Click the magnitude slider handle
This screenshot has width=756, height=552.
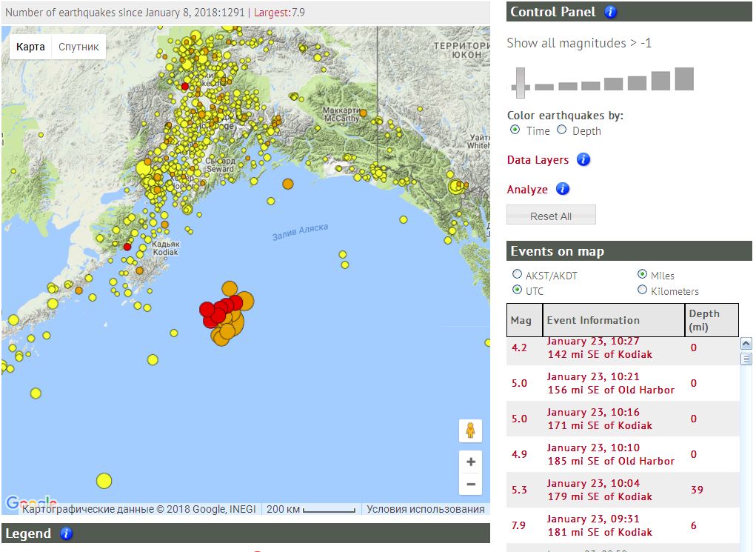coord(521,82)
